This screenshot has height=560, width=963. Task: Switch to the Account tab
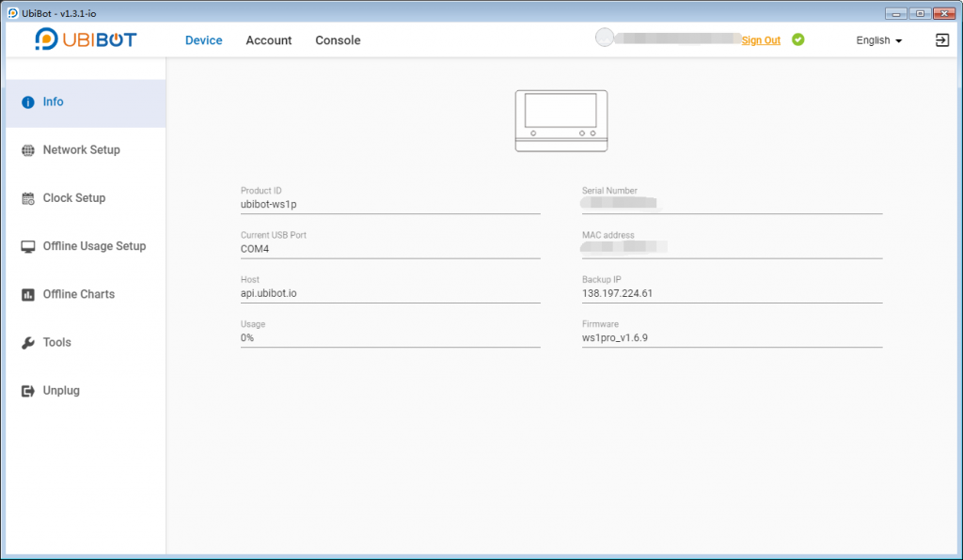pyautogui.click(x=268, y=40)
